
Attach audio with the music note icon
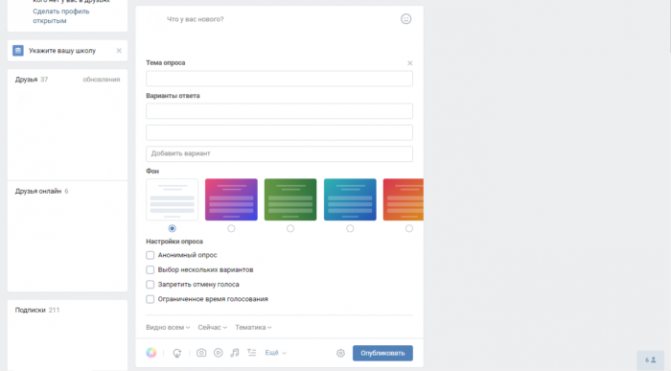click(235, 353)
